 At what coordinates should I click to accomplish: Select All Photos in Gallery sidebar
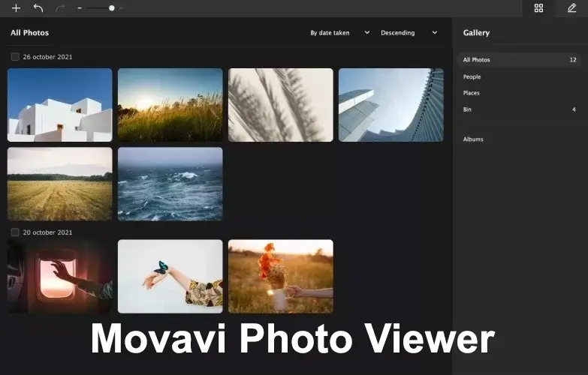[519, 60]
